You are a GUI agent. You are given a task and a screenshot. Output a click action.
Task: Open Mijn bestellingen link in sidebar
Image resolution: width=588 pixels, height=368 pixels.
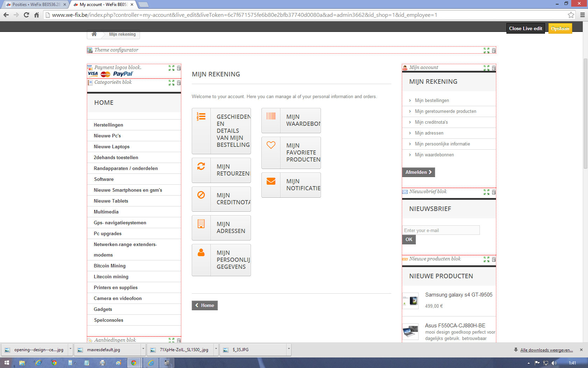432,101
